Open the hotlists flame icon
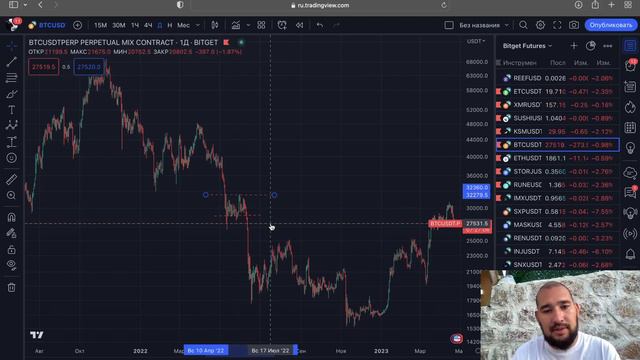This screenshot has height=360, width=640. [630, 107]
